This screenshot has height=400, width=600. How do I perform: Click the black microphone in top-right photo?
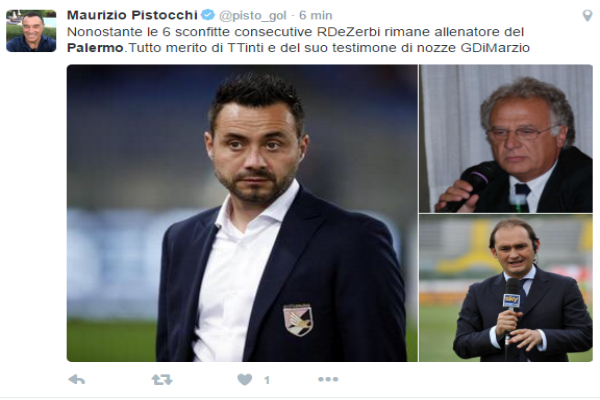point(469,187)
